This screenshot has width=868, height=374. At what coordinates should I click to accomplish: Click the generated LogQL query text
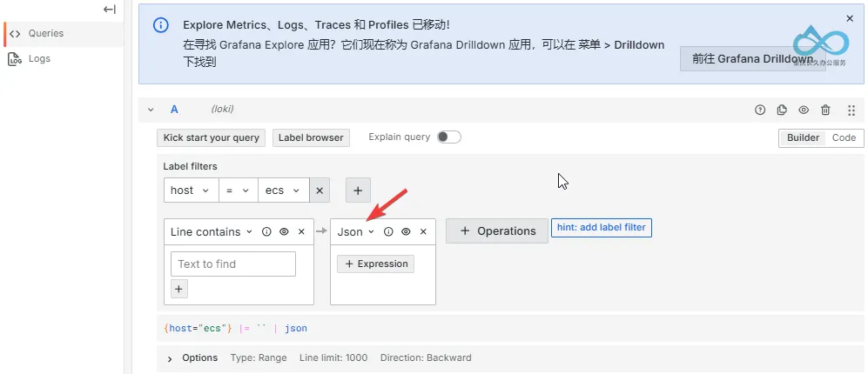tap(236, 329)
